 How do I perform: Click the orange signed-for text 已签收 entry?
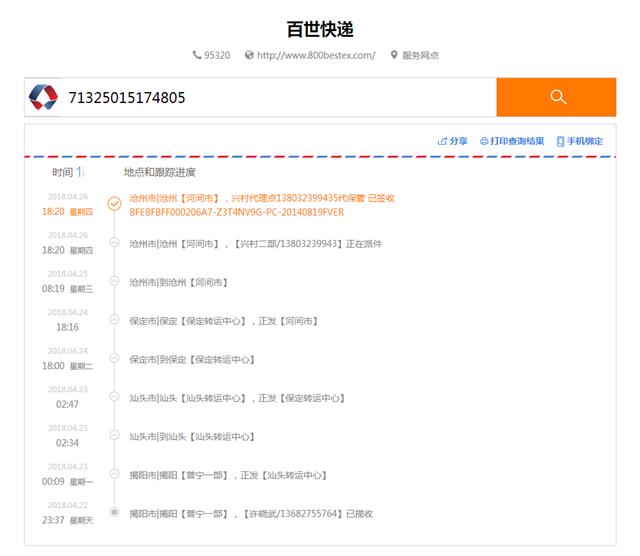tap(262, 198)
